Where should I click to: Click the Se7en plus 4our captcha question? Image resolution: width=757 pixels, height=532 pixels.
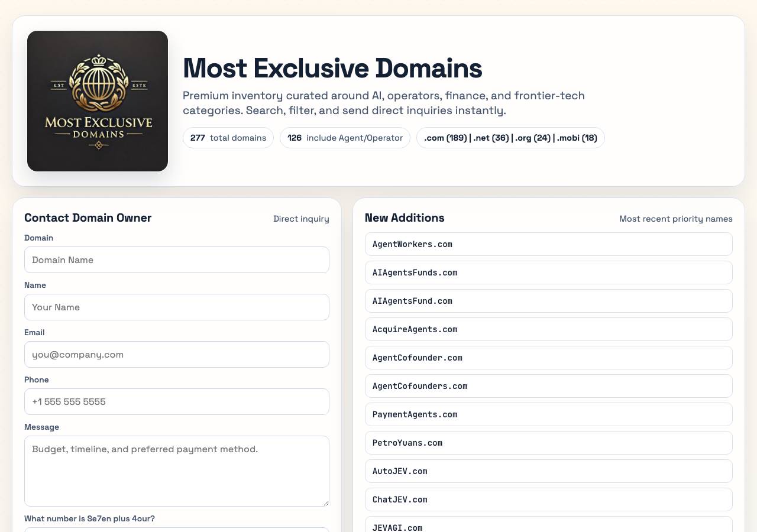tap(89, 518)
